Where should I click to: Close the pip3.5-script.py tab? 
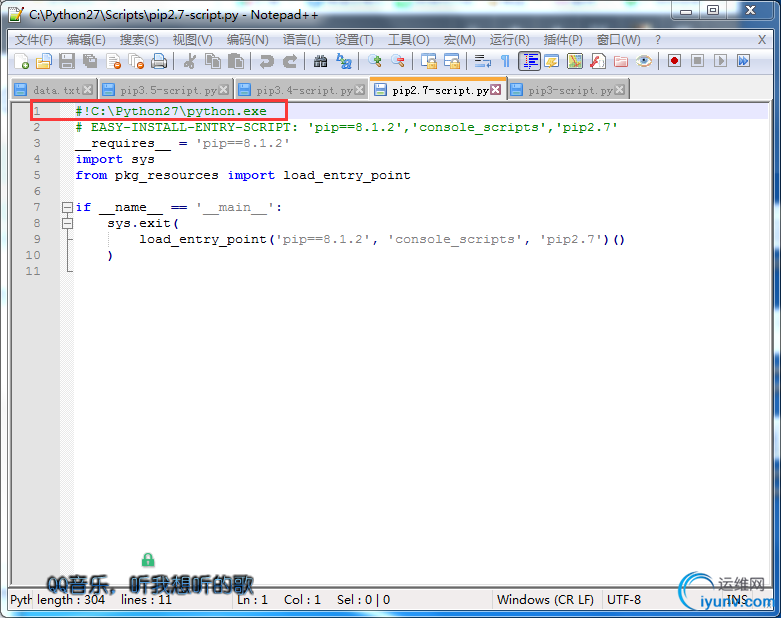224,90
